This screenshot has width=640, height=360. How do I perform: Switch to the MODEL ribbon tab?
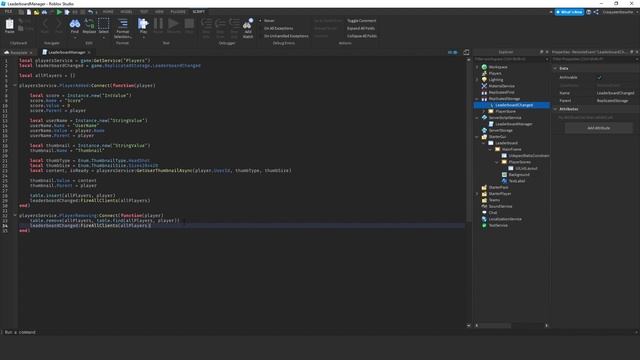click(126, 12)
